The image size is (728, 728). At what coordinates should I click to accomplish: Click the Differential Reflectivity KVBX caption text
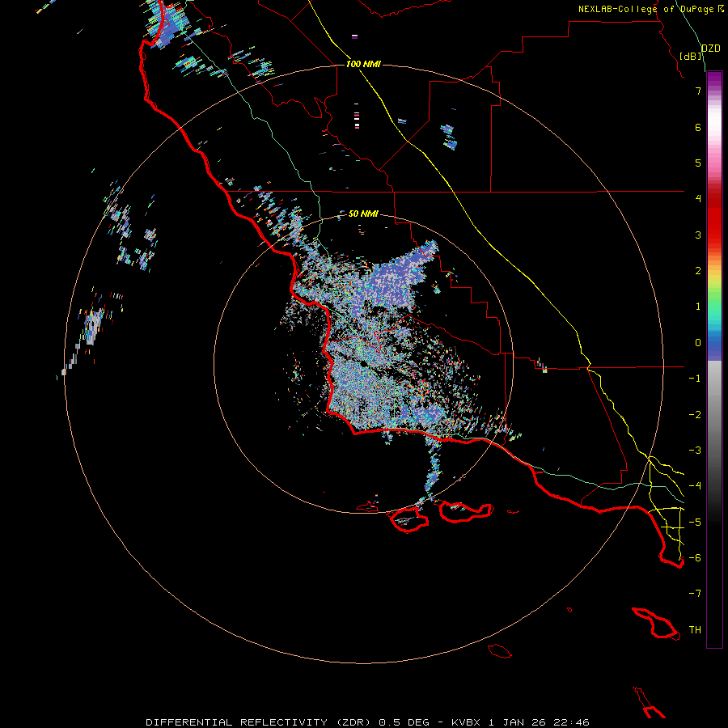(x=367, y=722)
